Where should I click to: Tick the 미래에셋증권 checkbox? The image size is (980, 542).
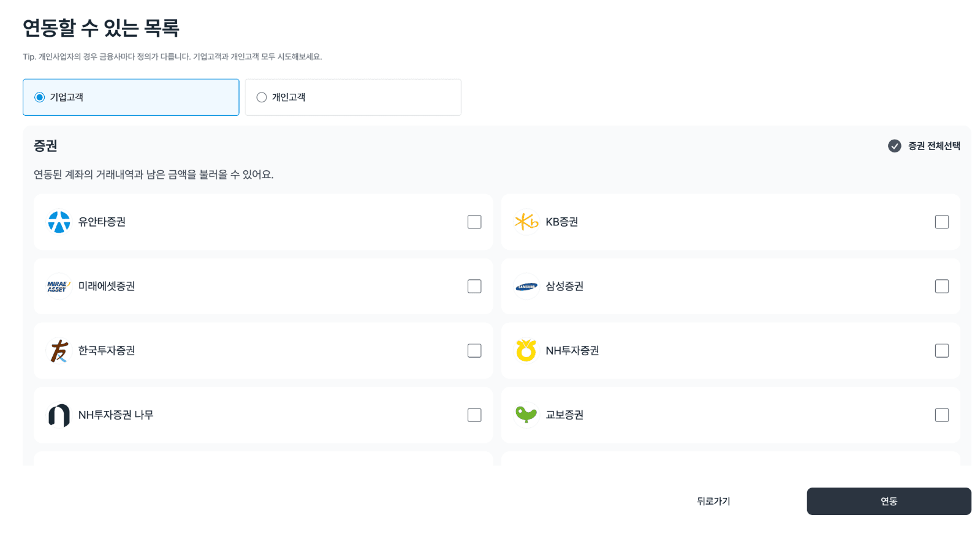pyautogui.click(x=474, y=286)
